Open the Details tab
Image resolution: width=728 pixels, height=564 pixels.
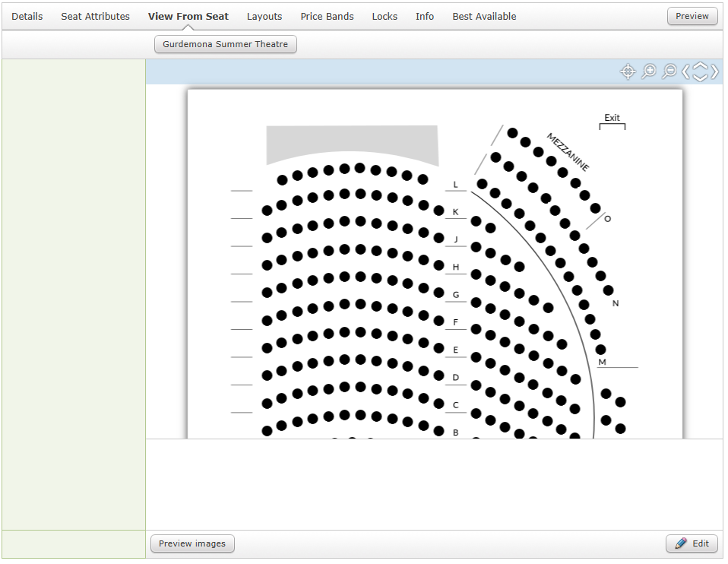pos(27,16)
